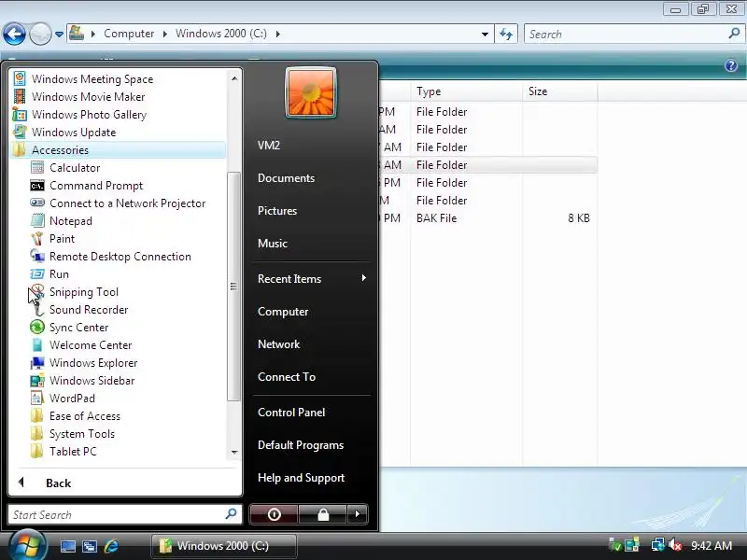Screen dimensions: 747x560
Task: Expand System Tools folder
Action: (x=73, y=434)
